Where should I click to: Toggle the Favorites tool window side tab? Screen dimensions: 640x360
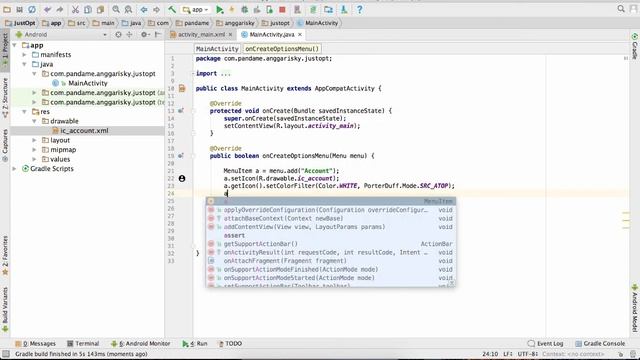click(x=5, y=256)
